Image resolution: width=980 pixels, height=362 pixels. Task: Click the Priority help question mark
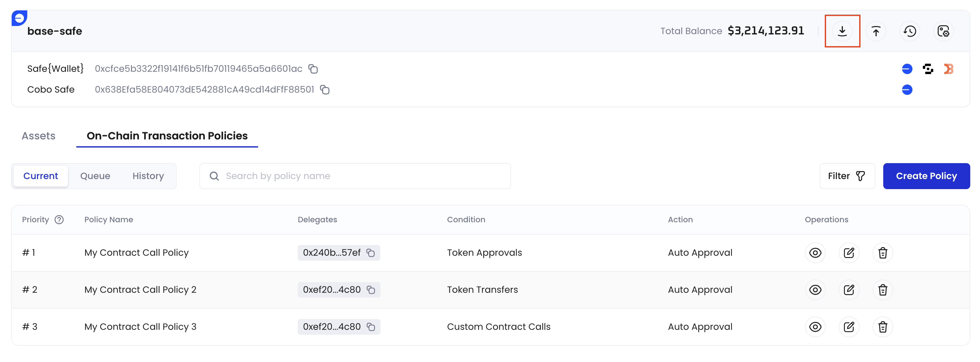coord(59,220)
